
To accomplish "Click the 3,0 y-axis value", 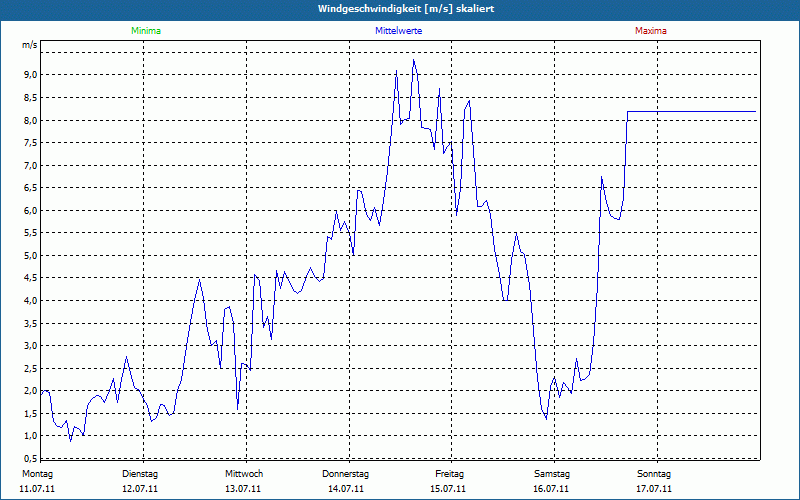I will click(x=31, y=345).
